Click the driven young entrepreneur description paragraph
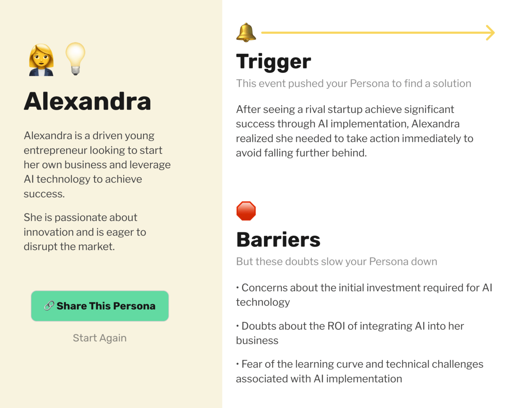This screenshot has width=532, height=408. [x=97, y=164]
